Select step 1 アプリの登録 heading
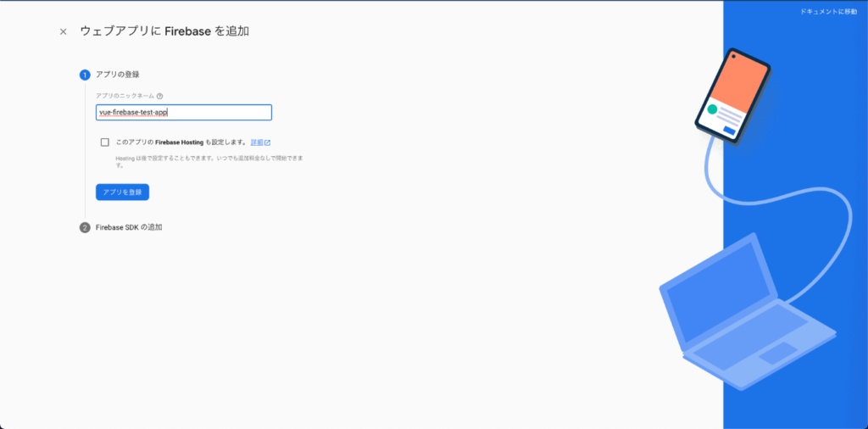 [x=117, y=74]
